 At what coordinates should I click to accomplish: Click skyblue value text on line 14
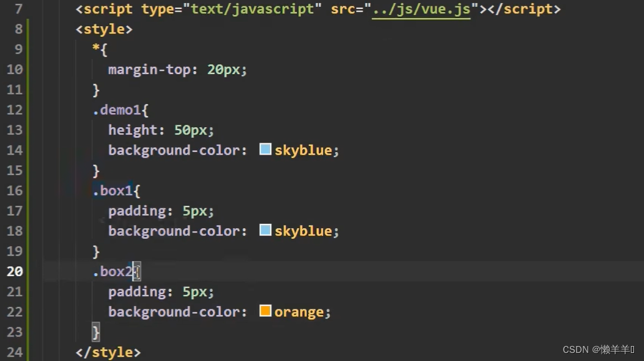click(x=303, y=150)
